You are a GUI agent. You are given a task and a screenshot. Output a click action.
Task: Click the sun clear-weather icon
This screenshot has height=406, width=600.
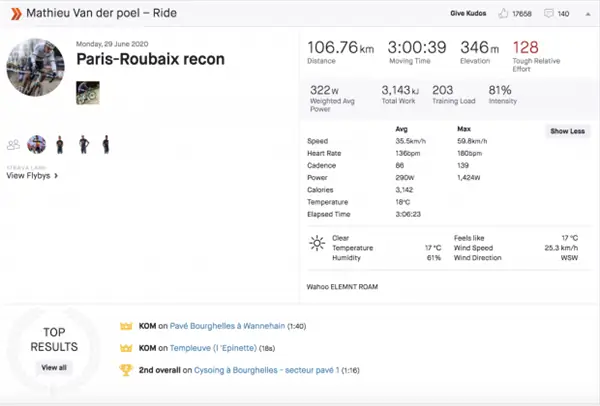[317, 243]
